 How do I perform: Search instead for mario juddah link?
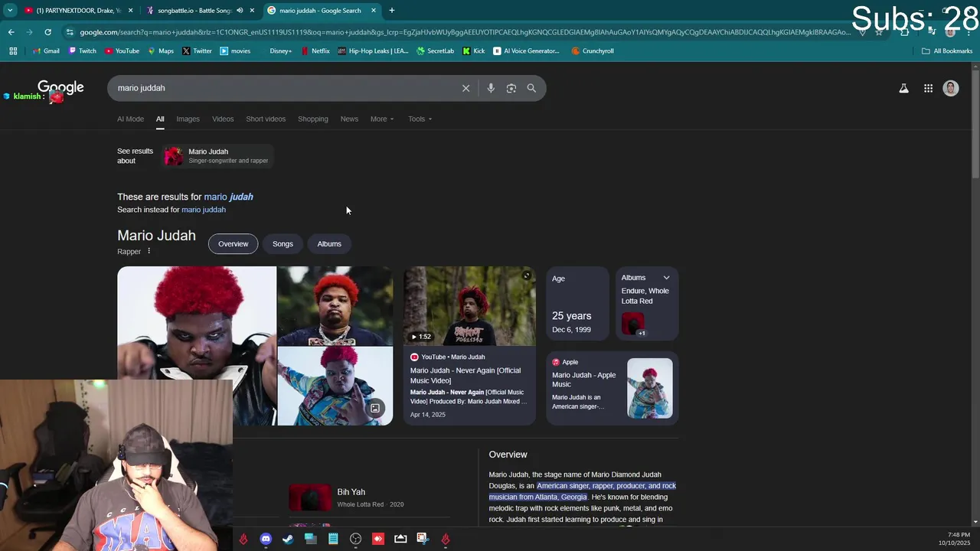click(x=204, y=210)
